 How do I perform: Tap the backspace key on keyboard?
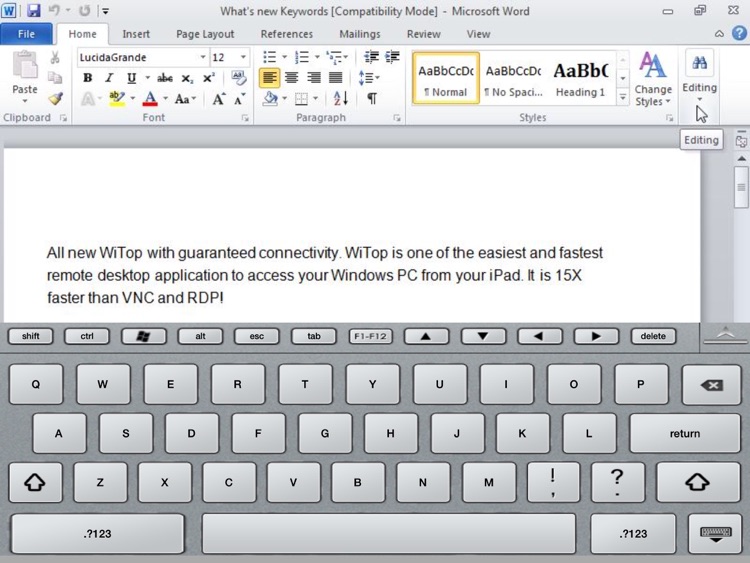[x=712, y=385]
